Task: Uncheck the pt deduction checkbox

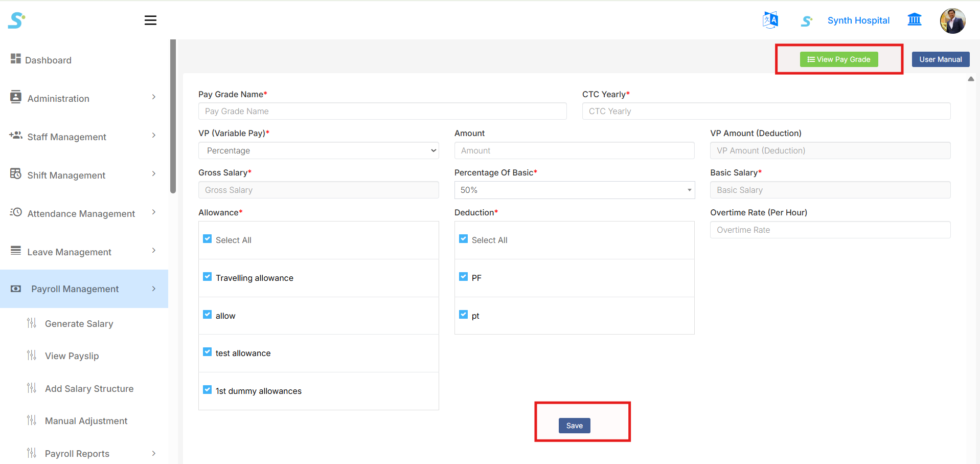Action: point(463,315)
